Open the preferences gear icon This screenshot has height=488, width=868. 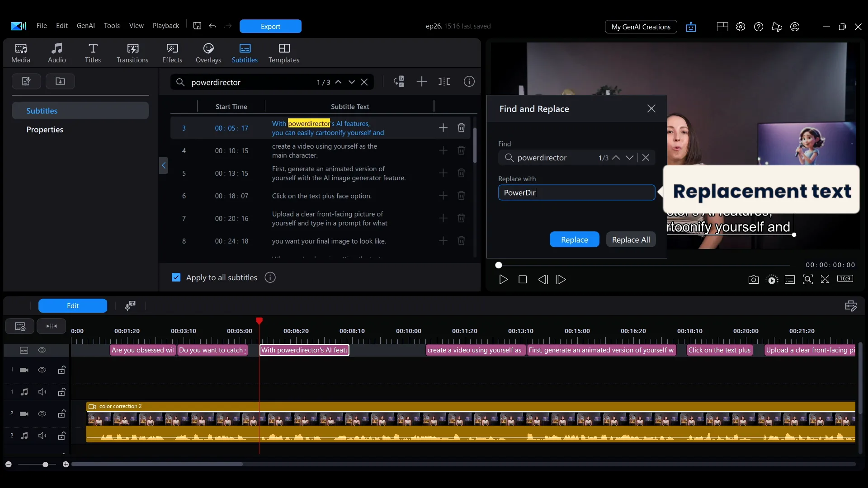click(x=741, y=27)
